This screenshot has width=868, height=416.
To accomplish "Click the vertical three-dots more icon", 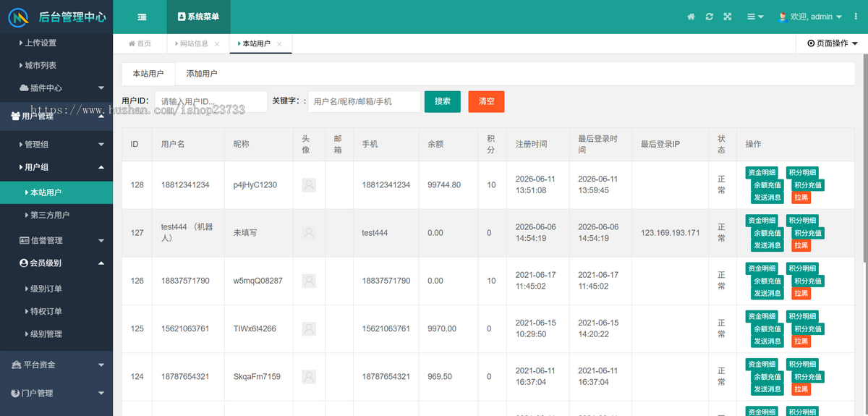I will click(854, 17).
